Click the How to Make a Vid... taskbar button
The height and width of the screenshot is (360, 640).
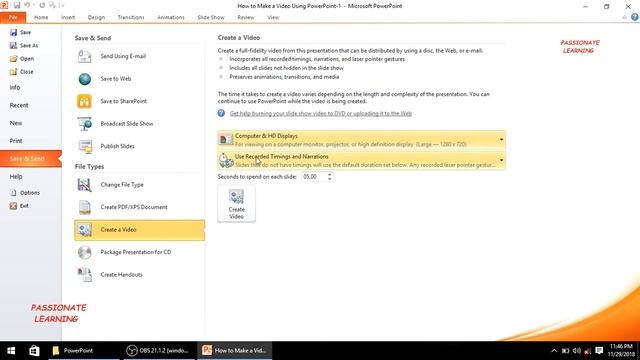[x=235, y=351]
